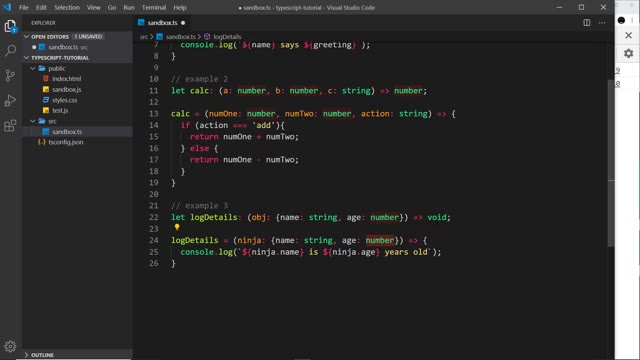Click the profile avatar in right side window
This screenshot has height=360, width=640.
point(621,20)
